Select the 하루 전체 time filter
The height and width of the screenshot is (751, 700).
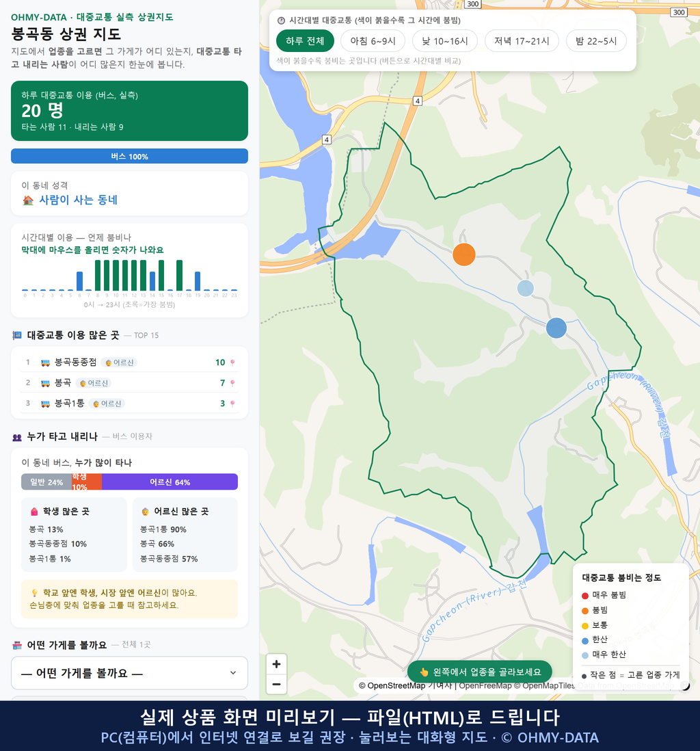(305, 41)
